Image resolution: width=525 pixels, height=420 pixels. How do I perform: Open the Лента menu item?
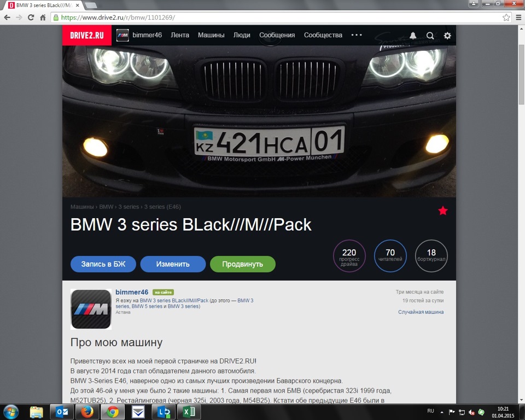[180, 35]
